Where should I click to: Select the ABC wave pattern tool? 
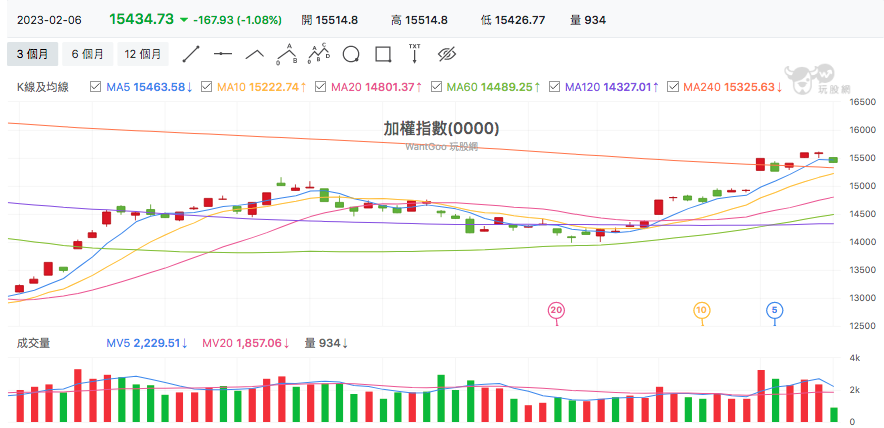[287, 54]
